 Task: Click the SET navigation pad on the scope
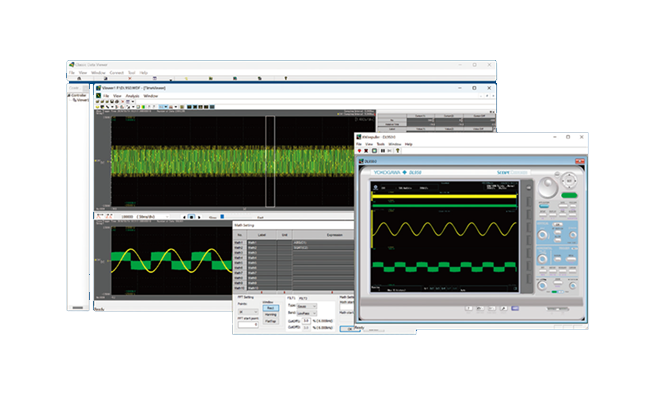point(569,181)
